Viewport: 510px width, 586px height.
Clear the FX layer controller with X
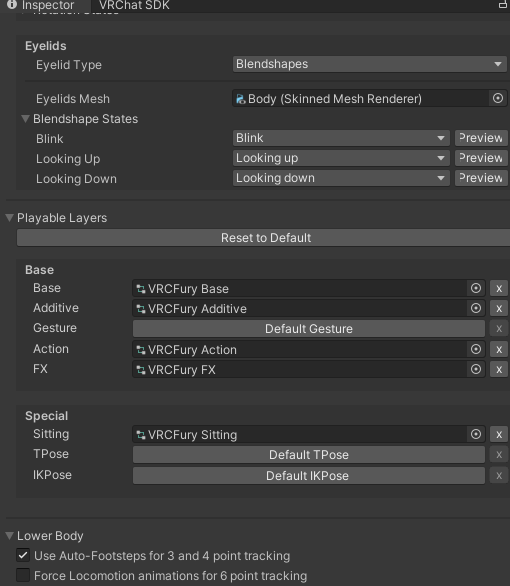click(499, 370)
